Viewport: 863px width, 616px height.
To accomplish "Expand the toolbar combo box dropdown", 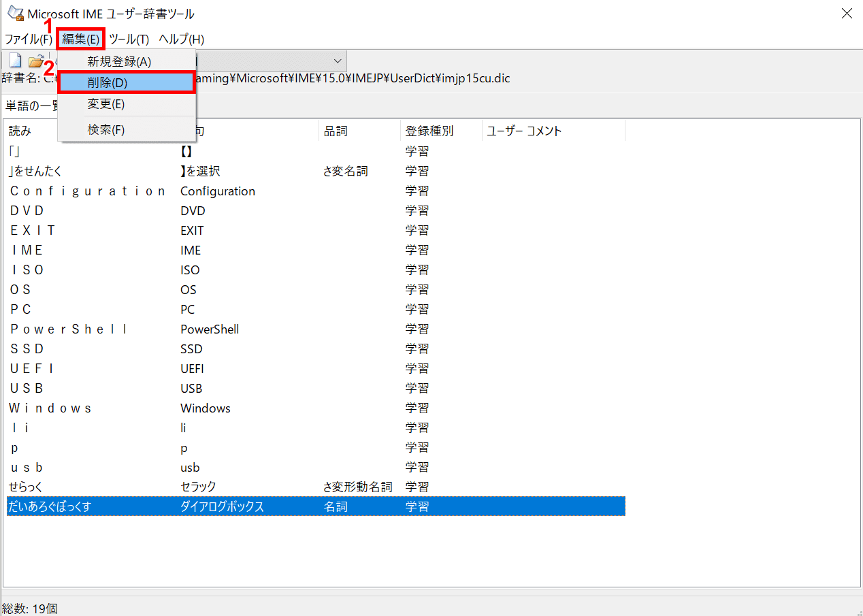I will click(338, 61).
